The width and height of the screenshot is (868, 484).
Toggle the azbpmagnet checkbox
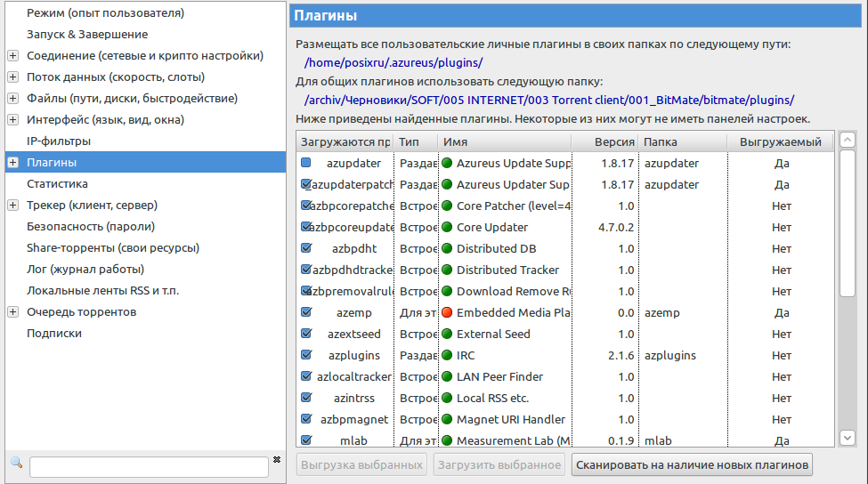306,419
